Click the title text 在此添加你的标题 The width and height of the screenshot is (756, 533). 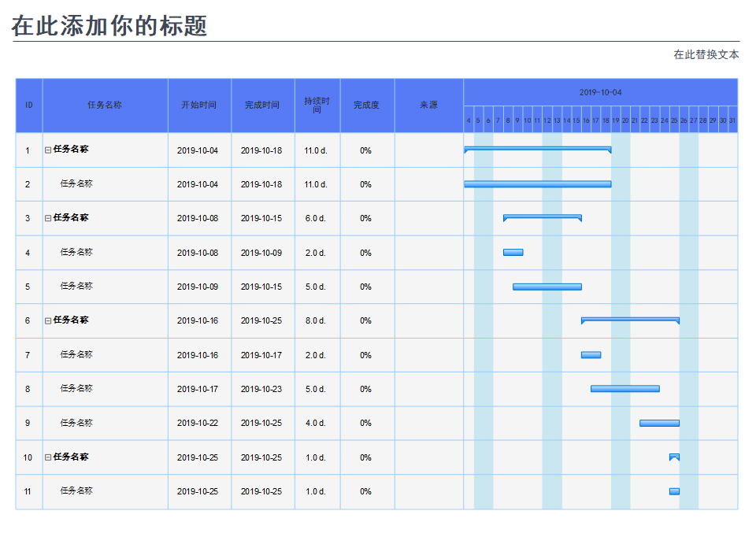click(x=109, y=26)
